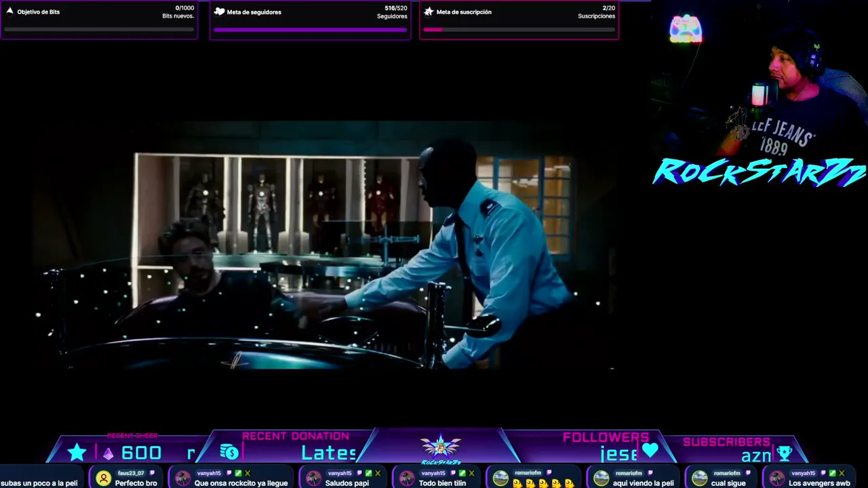Click the Objetivo de Bits progress bar
Screen dimensions: 868x488
click(99, 29)
